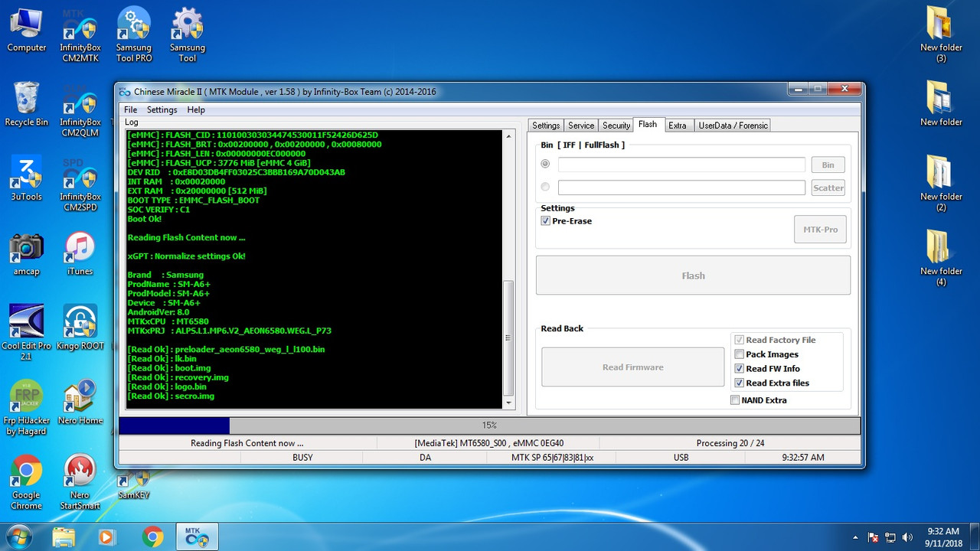Launch Nero StartSmart shortcut
980x551 pixels.
pos(80,483)
